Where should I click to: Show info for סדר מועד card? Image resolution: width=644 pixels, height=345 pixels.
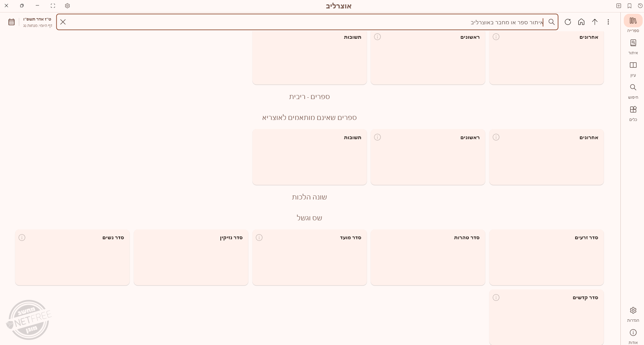click(259, 238)
